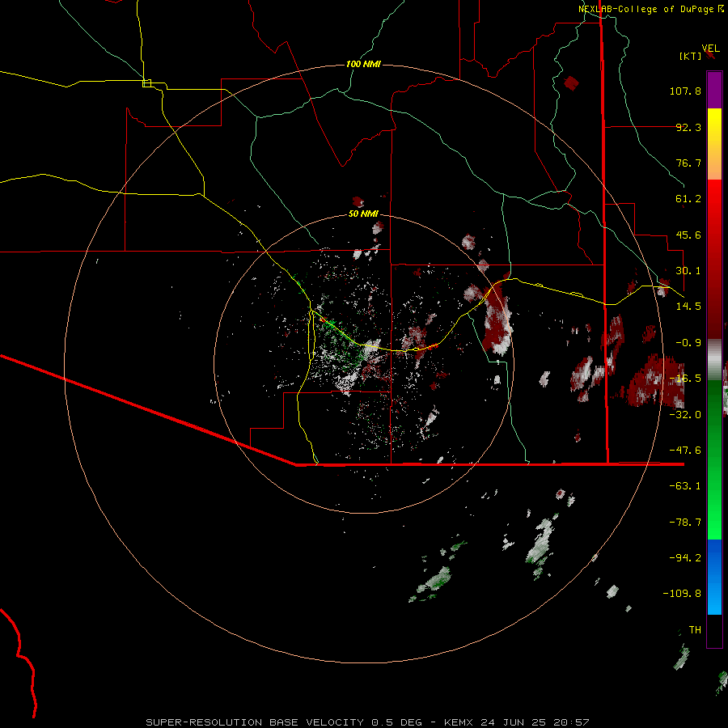Viewport: 728px width, 728px height.
Task: Click the -16.5 scale value
Action: 685,379
